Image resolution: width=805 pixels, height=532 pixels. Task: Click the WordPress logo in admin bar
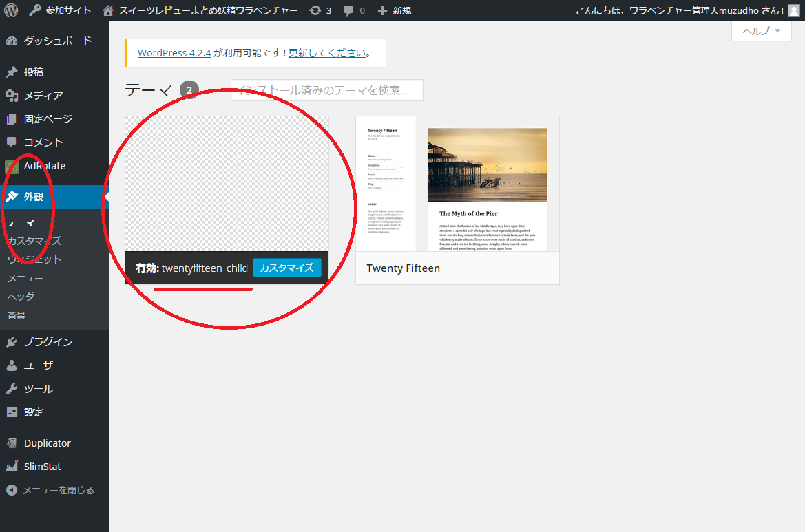[x=11, y=10]
